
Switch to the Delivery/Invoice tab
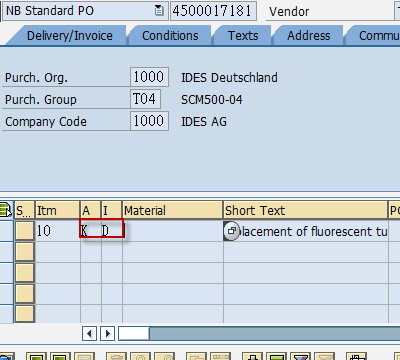click(x=70, y=36)
